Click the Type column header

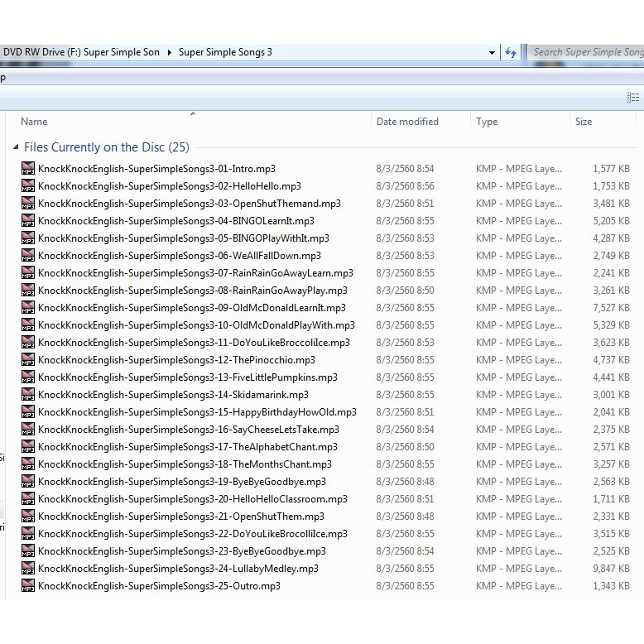click(487, 122)
